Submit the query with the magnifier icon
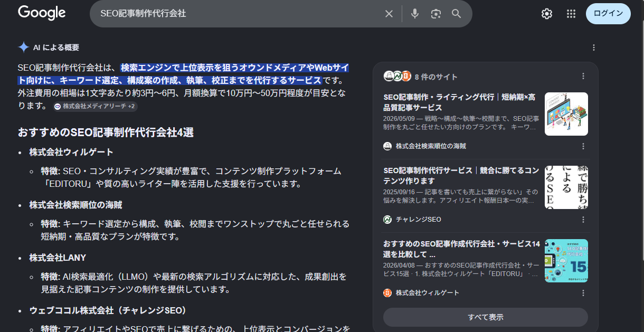The width and height of the screenshot is (644, 332). pos(457,14)
